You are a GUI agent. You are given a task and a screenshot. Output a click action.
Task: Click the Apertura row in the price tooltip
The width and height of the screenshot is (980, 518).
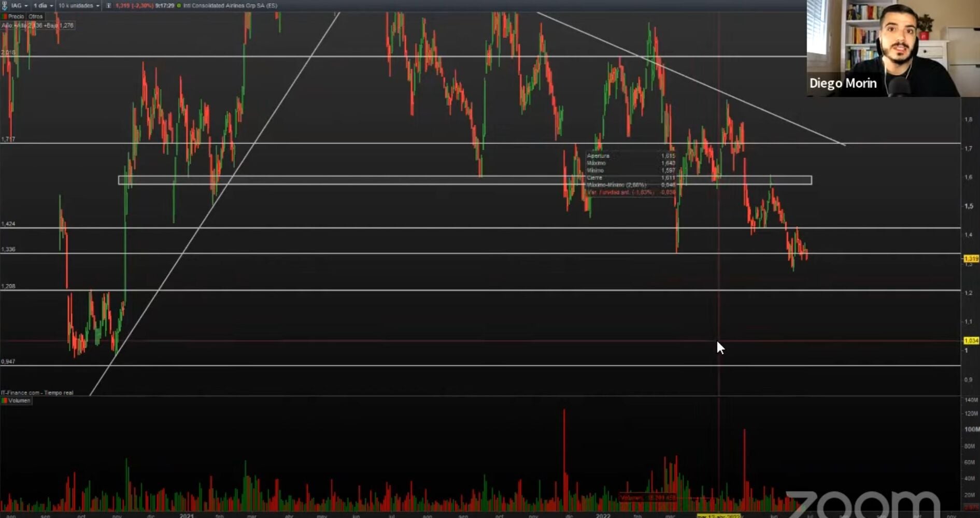tap(631, 155)
